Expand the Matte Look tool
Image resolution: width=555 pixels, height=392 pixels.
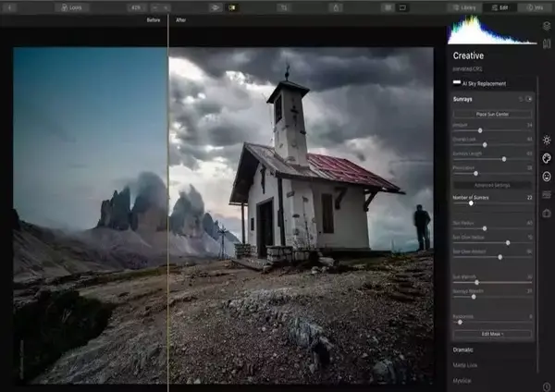click(x=465, y=365)
